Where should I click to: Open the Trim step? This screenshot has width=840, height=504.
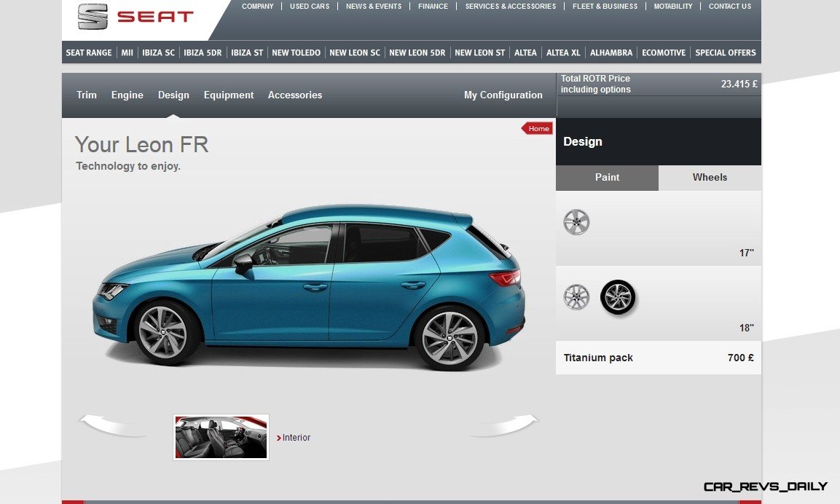click(87, 95)
